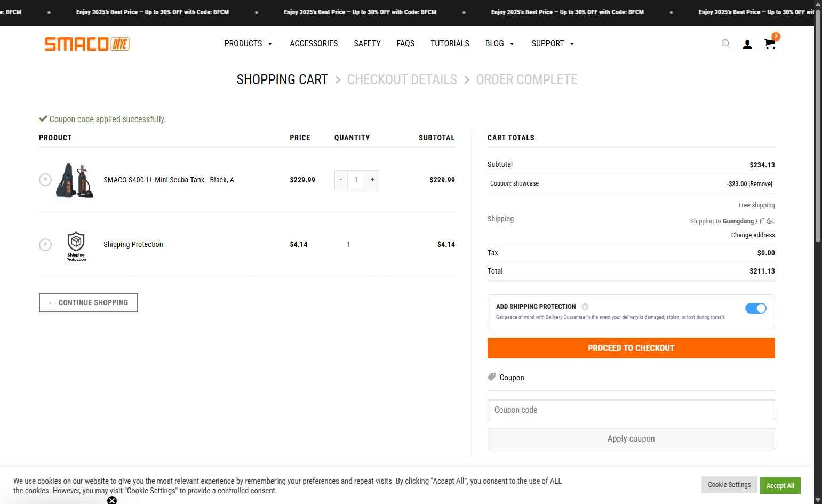Remove Shipping Protection item from cart

coord(45,245)
